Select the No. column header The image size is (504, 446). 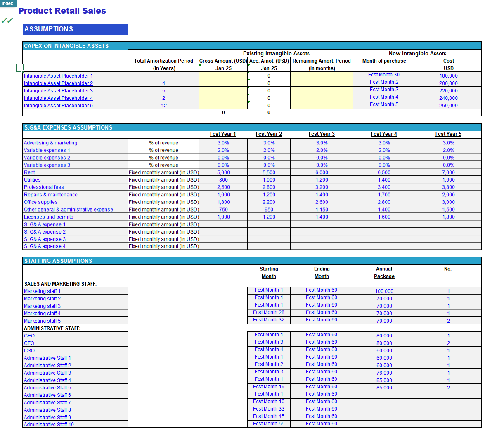448,269
